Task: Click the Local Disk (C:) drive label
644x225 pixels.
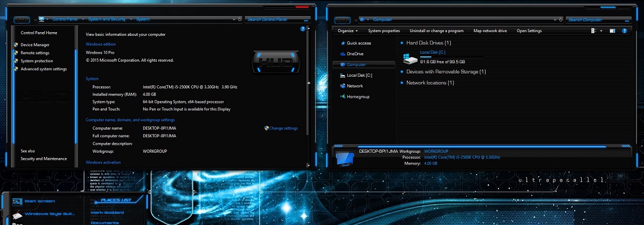Action: pos(433,52)
